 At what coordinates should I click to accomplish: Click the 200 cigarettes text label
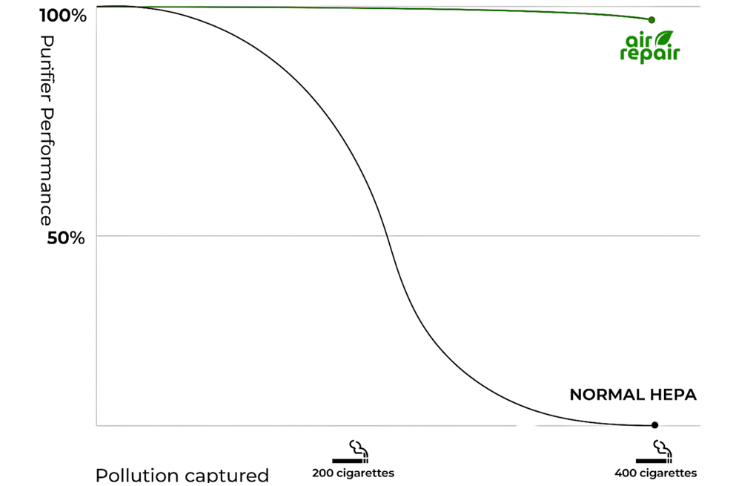click(x=353, y=472)
